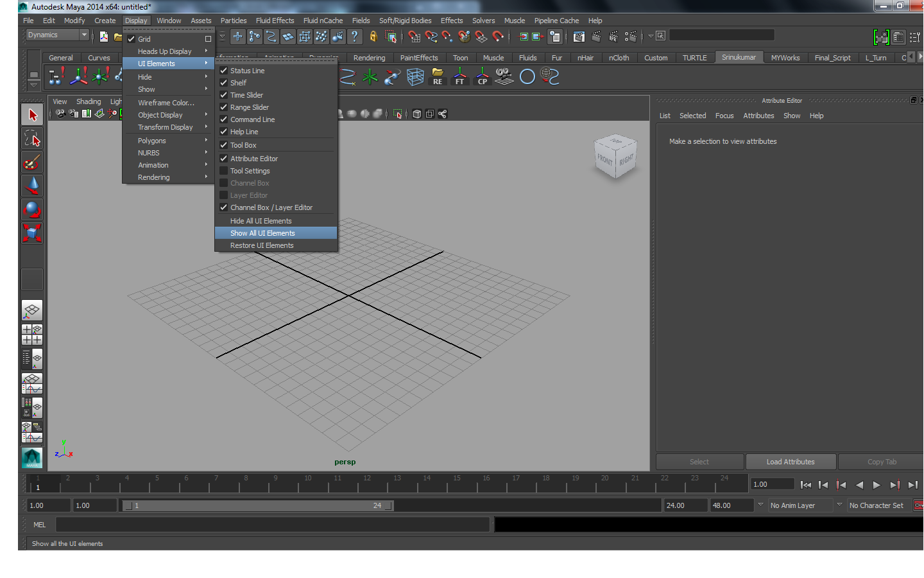The height and width of the screenshot is (578, 924).
Task: Click the Snap to curves magnet icon
Action: pos(431,37)
